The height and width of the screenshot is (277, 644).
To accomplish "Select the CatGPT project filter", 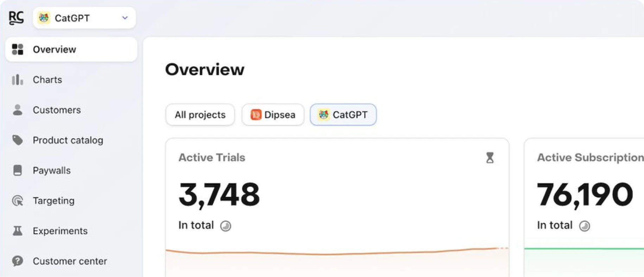I will (x=343, y=115).
